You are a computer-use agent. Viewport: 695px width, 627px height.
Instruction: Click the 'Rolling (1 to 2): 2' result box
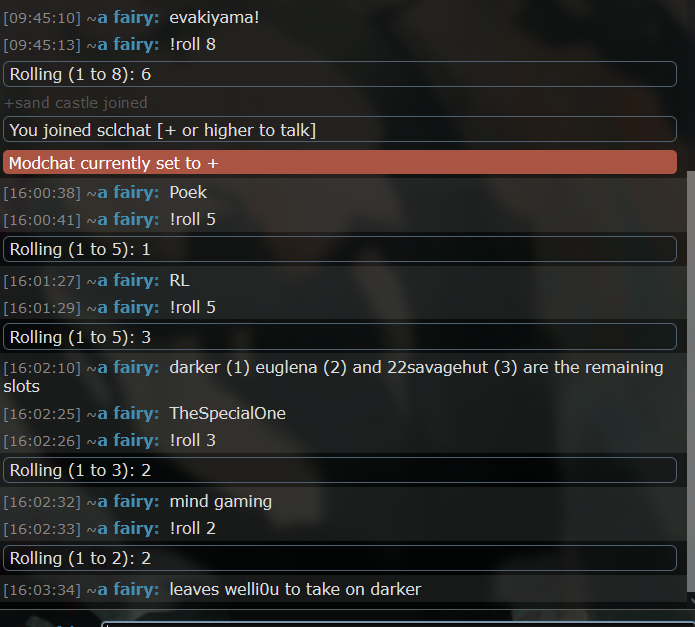coord(340,558)
